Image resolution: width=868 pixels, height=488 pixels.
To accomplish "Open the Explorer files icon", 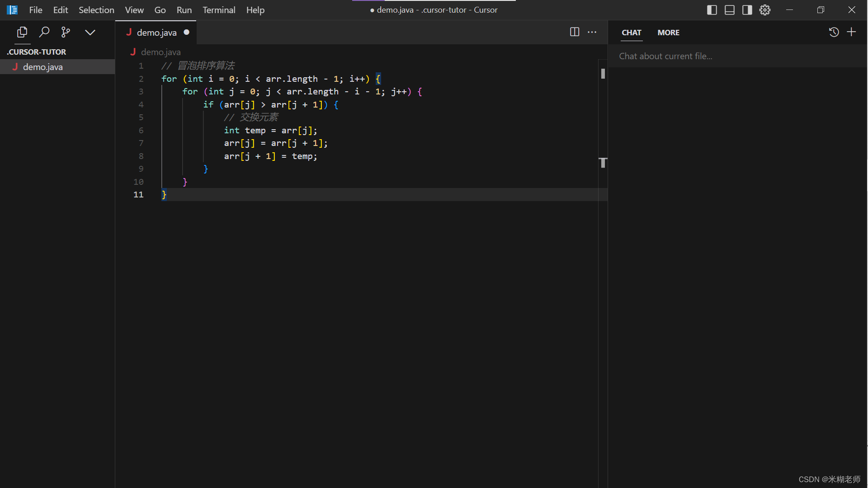I will (22, 32).
